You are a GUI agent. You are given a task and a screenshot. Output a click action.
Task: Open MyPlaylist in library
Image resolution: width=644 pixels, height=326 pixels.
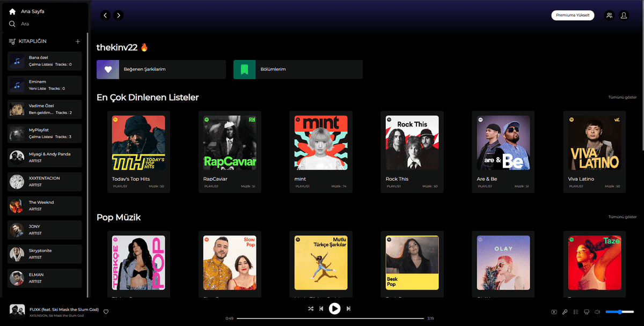[x=46, y=134]
